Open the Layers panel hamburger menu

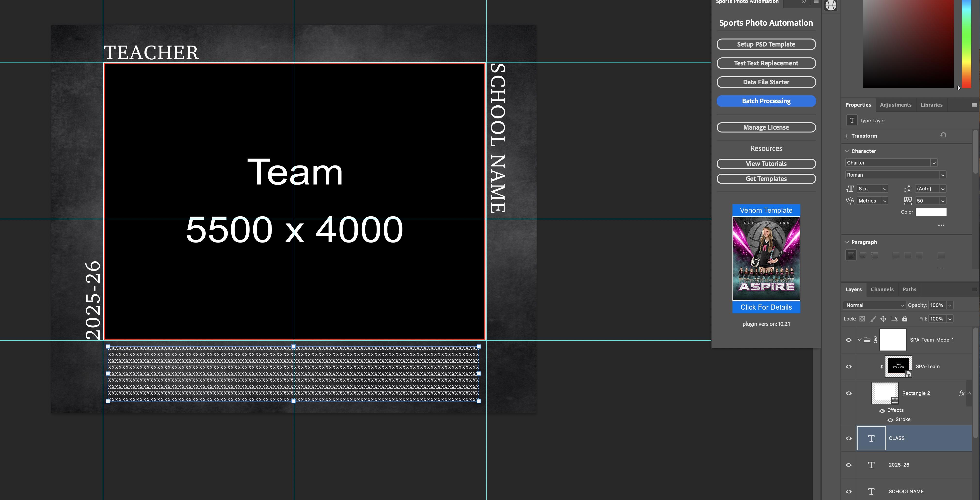tap(973, 289)
